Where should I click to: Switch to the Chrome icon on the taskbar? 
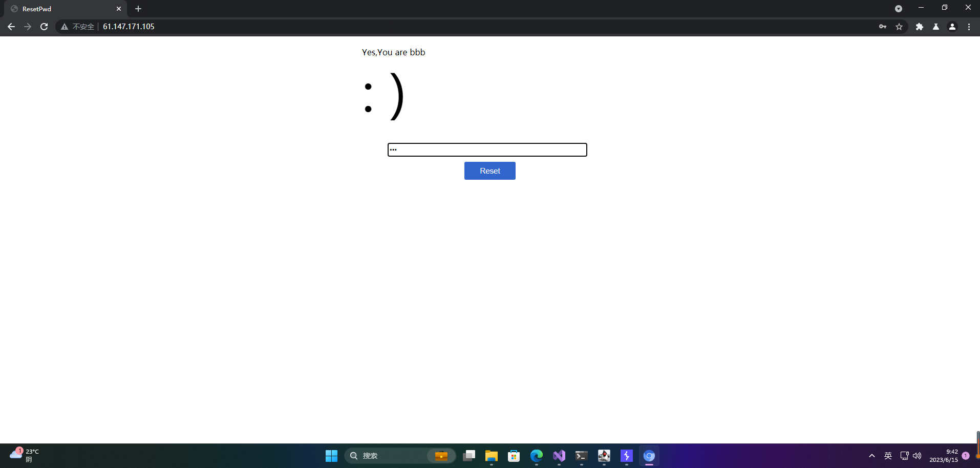pos(649,456)
